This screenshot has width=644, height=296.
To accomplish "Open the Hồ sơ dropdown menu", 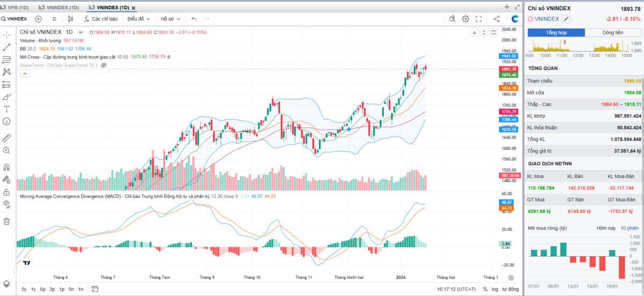I will click(171, 19).
